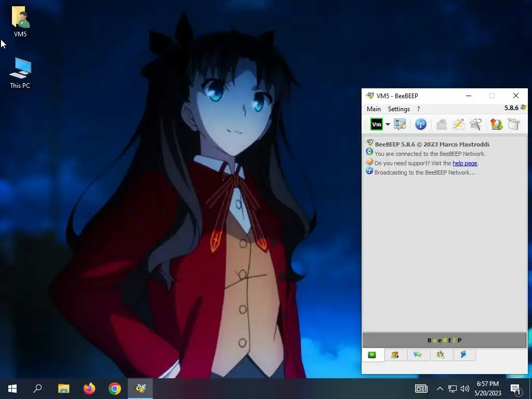This screenshot has height=399, width=532.
Task: Open the Settings menu
Action: [398, 109]
